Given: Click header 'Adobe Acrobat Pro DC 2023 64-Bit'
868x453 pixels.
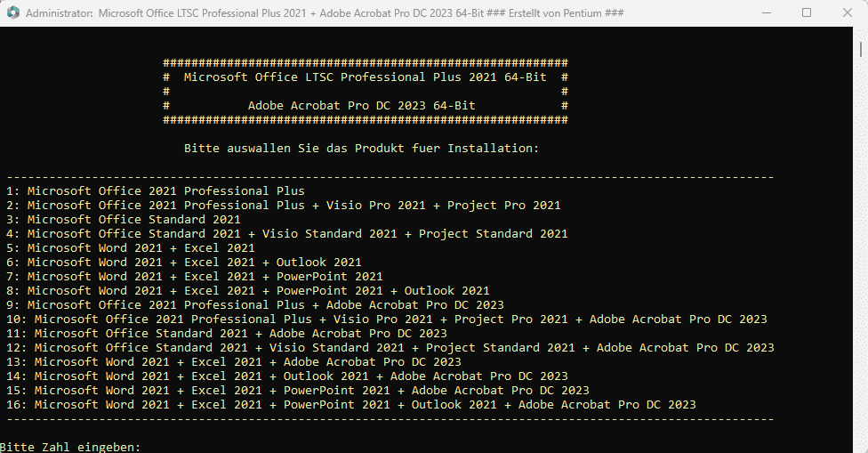Looking at the screenshot, I should point(361,106).
